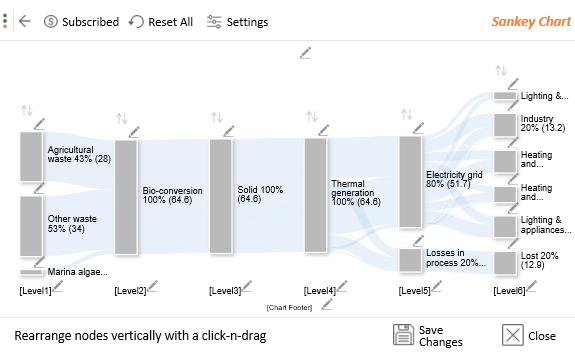Select the Electricity grid node bar
Screen dimensions: 575x360
[410, 182]
